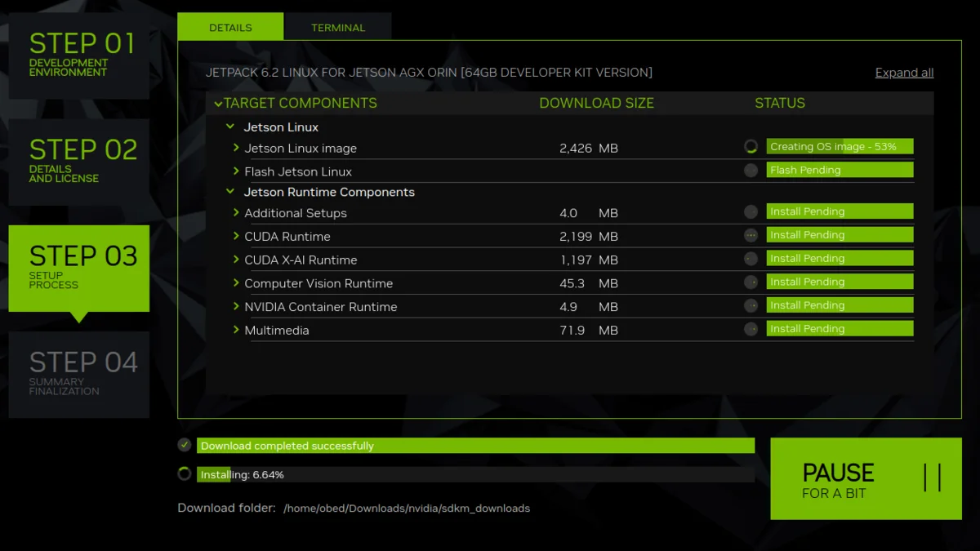Click Install Pending status for NVIDIA Container Runtime
The width and height of the screenshot is (980, 551).
click(840, 305)
